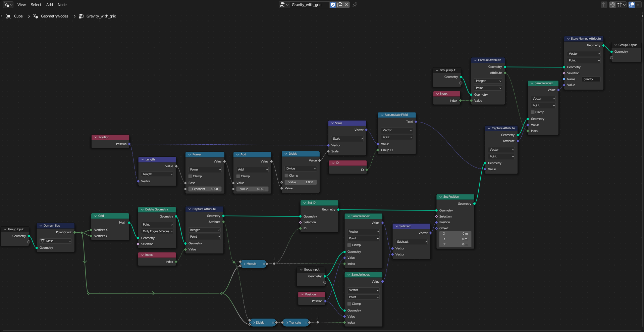Toggle the toolbar arrow at left edge
This screenshot has width=644, height=332.
(1, 16)
